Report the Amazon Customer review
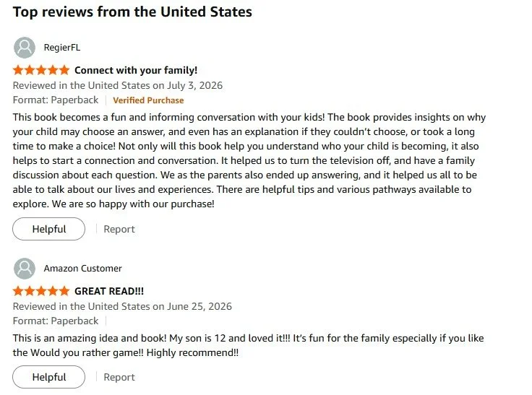Image resolution: width=532 pixels, height=395 pixels. pyautogui.click(x=119, y=377)
